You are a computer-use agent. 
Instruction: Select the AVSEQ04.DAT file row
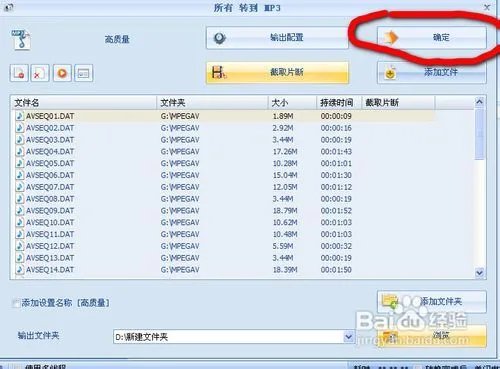[x=223, y=152]
